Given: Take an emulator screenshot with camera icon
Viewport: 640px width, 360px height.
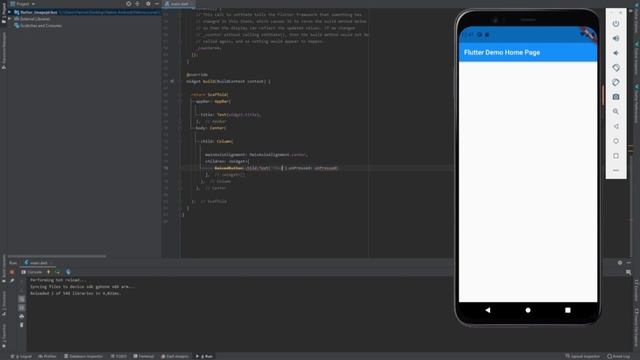Looking at the screenshot, I should coord(616,97).
